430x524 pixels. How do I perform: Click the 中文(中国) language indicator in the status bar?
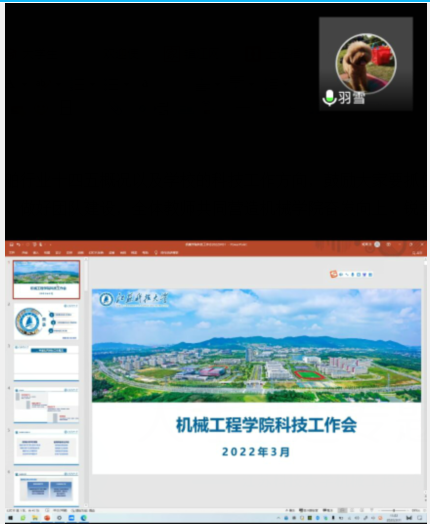coord(60,511)
